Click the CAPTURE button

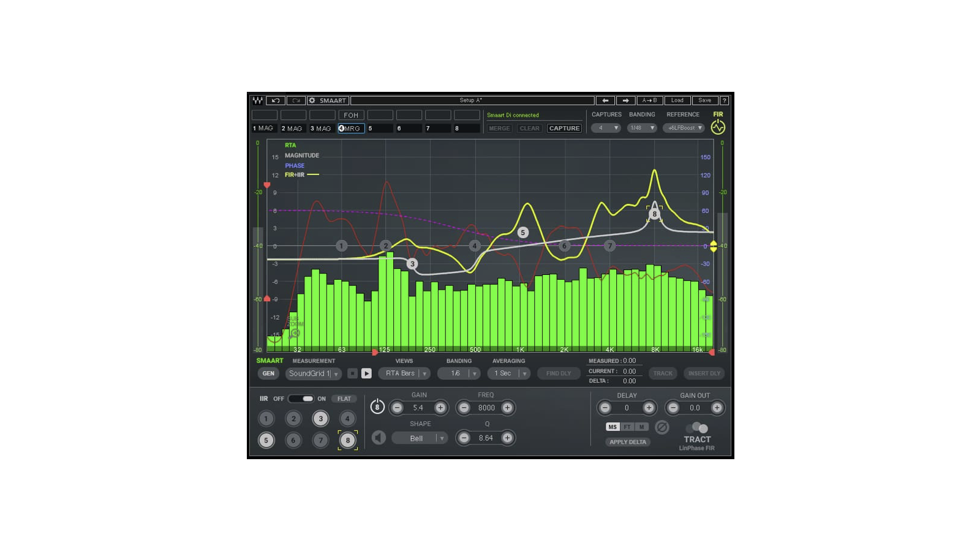564,129
